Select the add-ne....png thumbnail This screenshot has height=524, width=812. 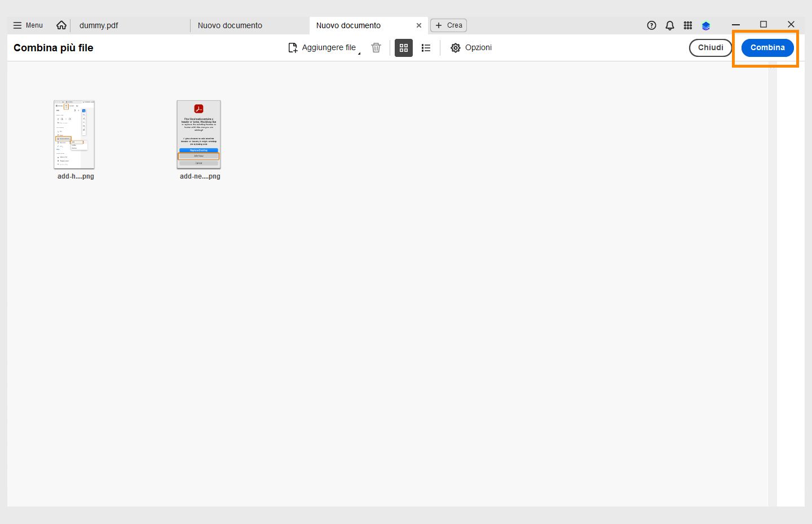(198, 135)
